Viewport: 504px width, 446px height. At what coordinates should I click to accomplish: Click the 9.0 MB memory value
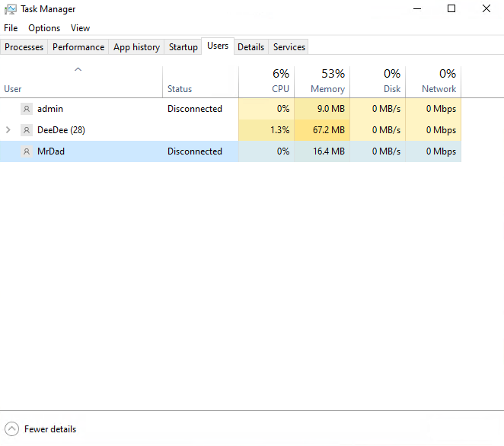click(x=331, y=109)
